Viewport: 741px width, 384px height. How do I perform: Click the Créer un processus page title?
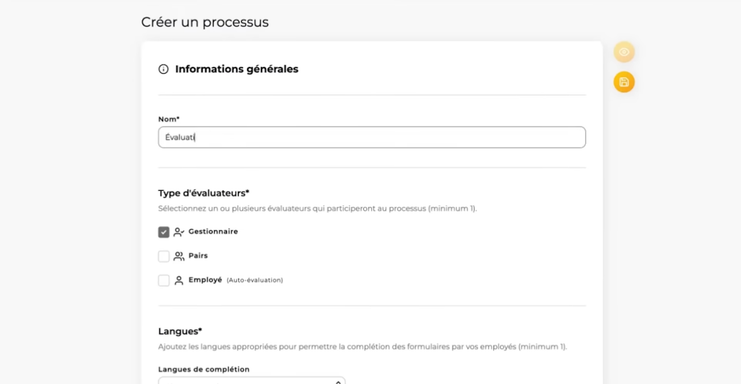pyautogui.click(x=205, y=22)
